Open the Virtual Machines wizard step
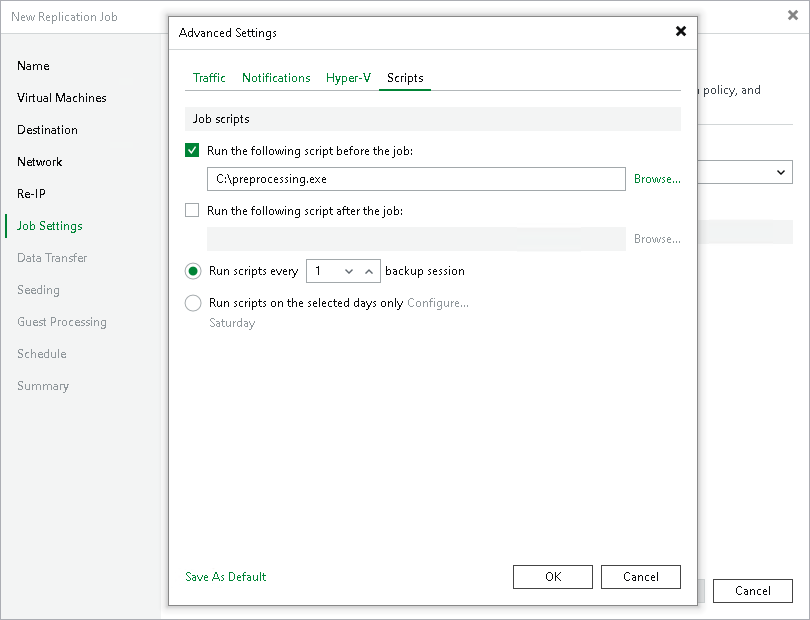 [61, 98]
